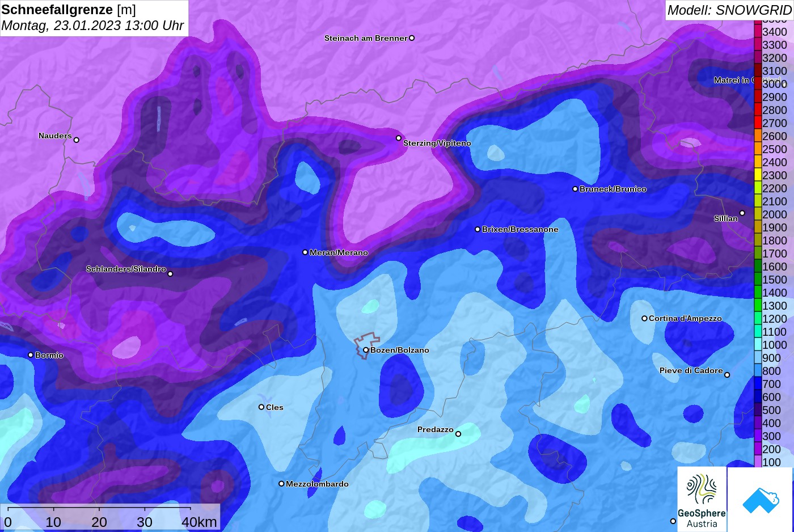Pick the 2800 m red legend swatch
Screen dimensions: 794x532
pyautogui.click(x=758, y=110)
